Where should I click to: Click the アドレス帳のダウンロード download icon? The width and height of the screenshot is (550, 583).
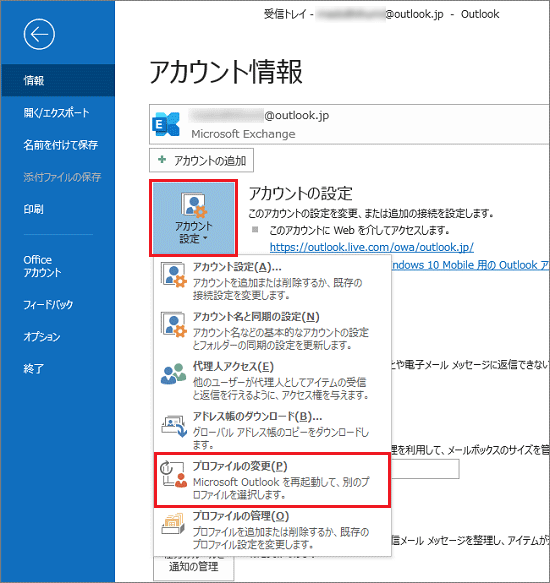(x=173, y=426)
